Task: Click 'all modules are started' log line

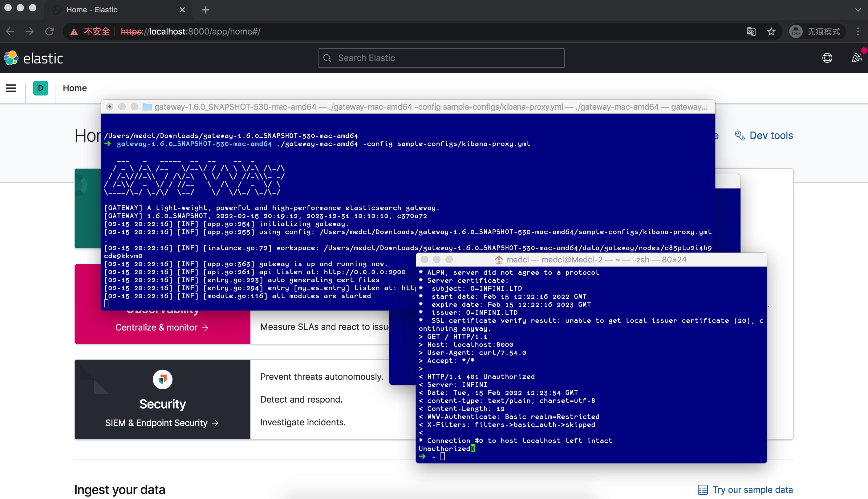Action: click(237, 296)
